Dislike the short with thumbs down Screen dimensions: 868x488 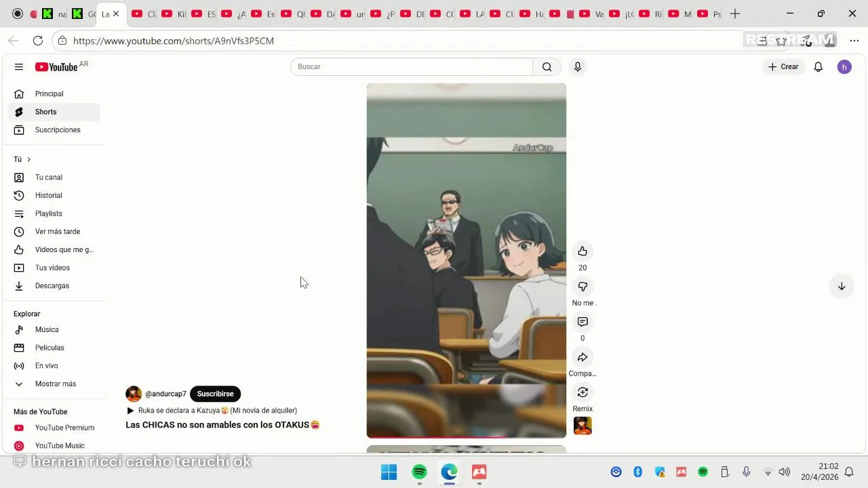click(583, 287)
